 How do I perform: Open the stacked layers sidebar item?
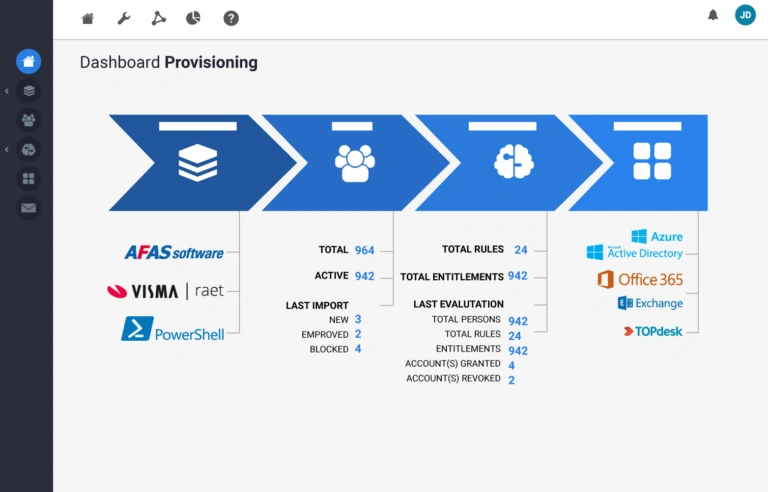pyautogui.click(x=28, y=91)
